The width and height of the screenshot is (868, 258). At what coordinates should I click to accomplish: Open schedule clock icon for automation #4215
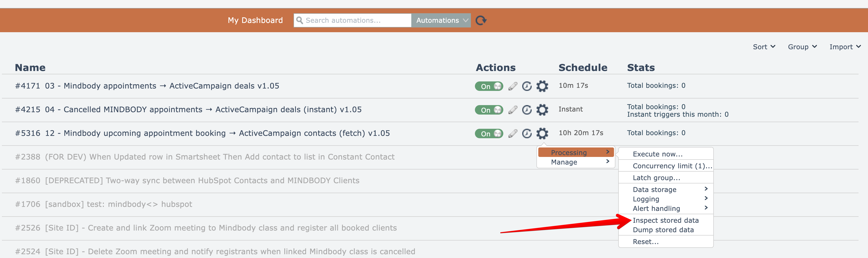tap(527, 110)
